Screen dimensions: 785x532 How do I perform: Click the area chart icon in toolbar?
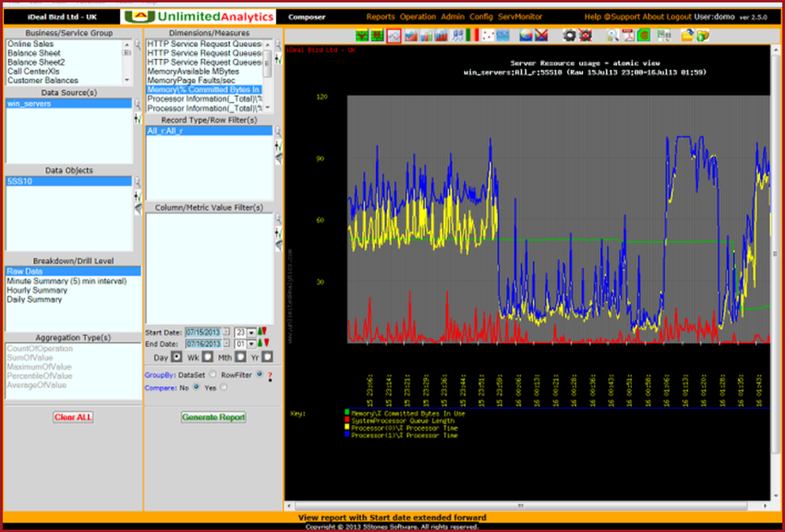tap(409, 35)
